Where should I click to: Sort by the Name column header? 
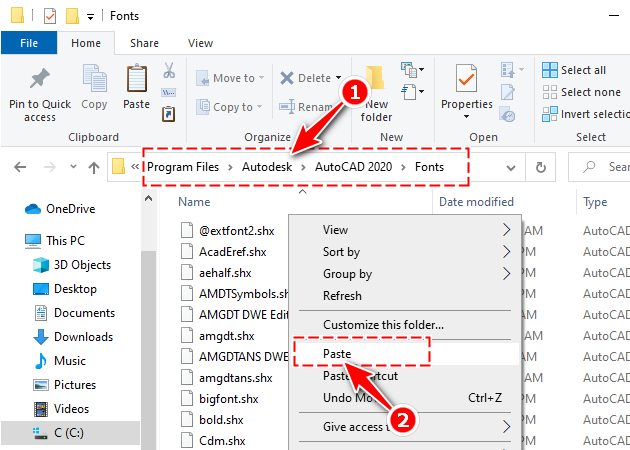pos(194,202)
